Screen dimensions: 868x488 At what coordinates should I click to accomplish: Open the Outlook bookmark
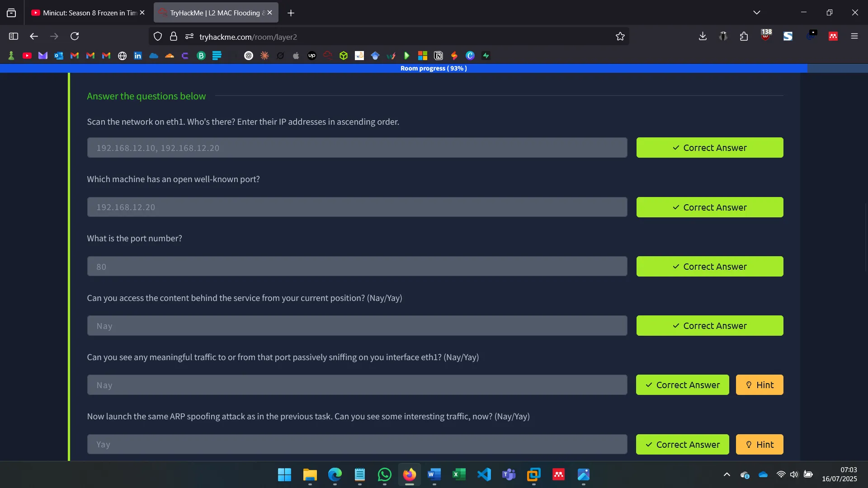(x=59, y=56)
